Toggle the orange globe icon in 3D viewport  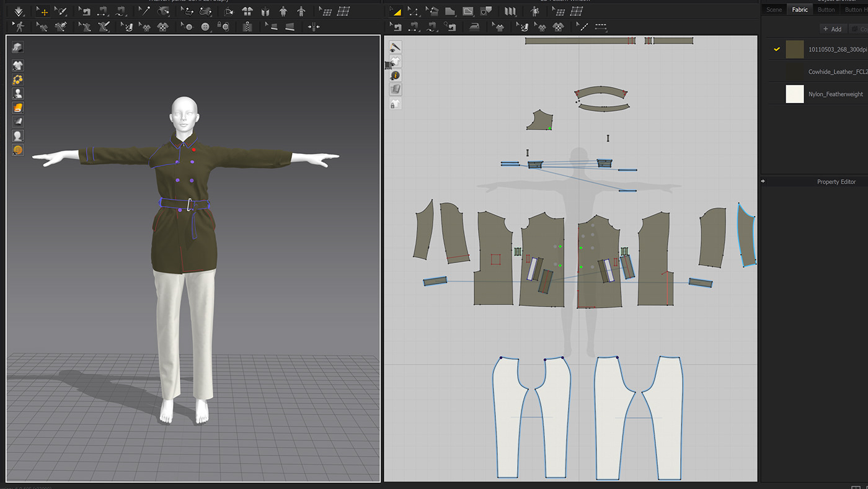[x=17, y=150]
